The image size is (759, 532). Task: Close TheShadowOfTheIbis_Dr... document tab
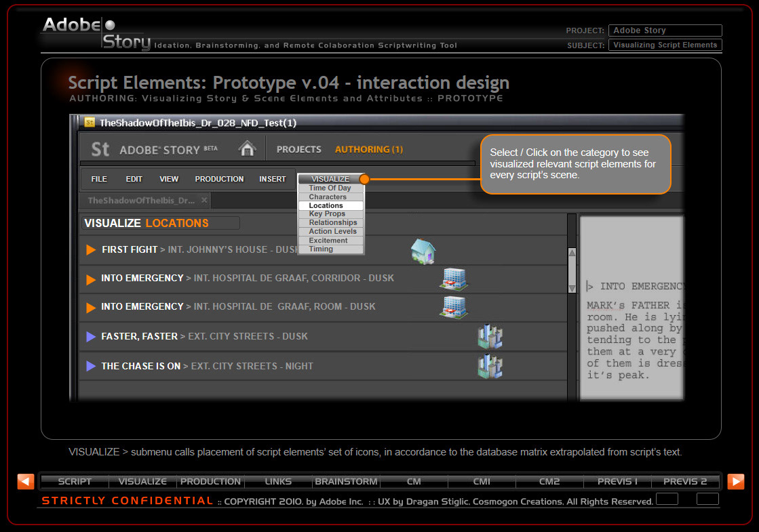[204, 200]
